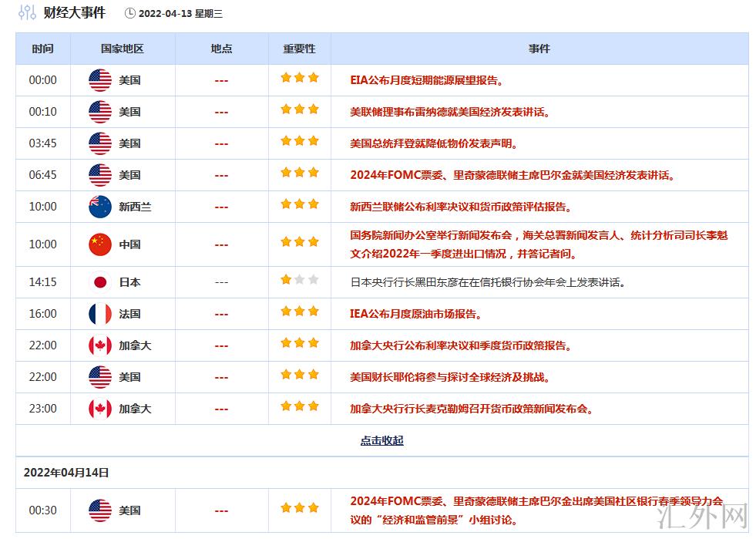Viewport: 756px width, 539px height.
Task: Click the clock icon beside 2022-04-13
Action: pos(129,13)
